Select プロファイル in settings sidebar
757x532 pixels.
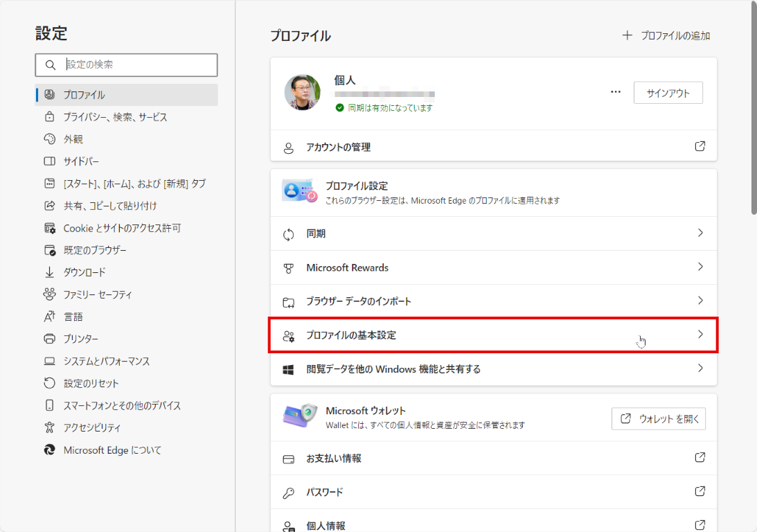(x=127, y=95)
